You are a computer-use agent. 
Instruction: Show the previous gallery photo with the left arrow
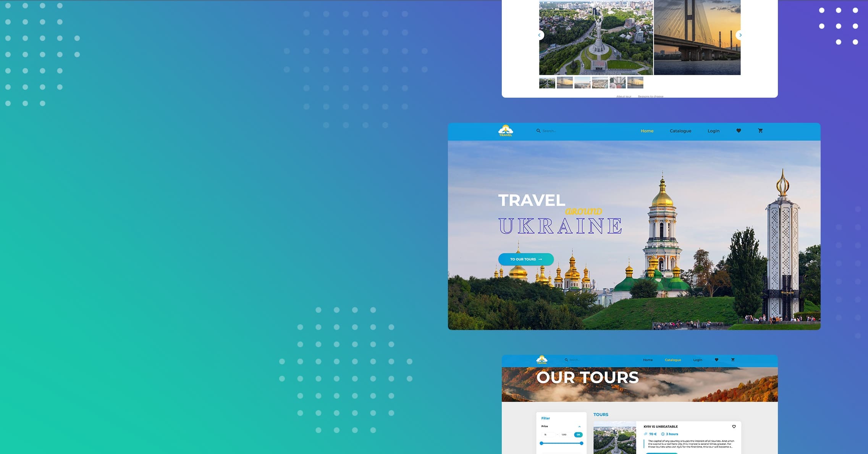pyautogui.click(x=539, y=35)
